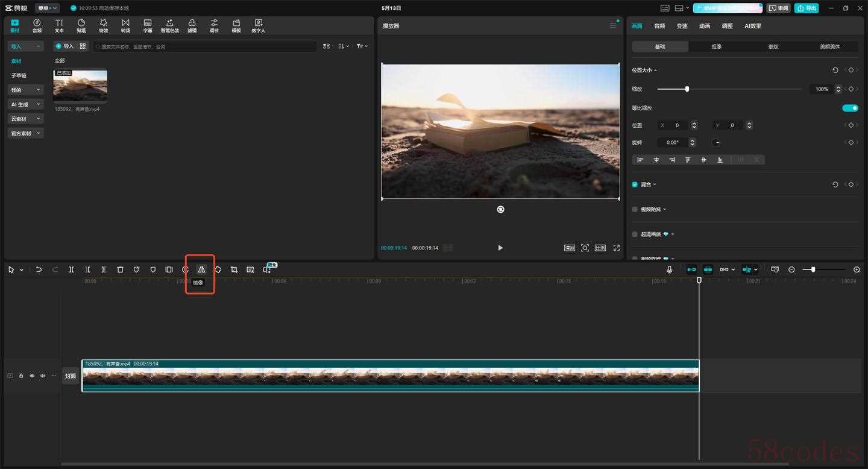Toggle track visibility eye icon
This screenshot has height=469, width=868.
click(32, 376)
